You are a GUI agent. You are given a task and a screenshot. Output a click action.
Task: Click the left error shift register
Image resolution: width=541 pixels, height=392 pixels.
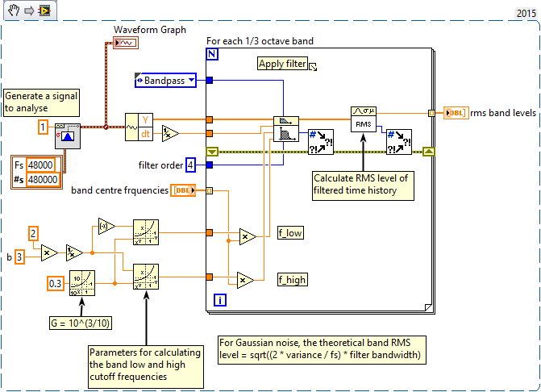point(212,152)
